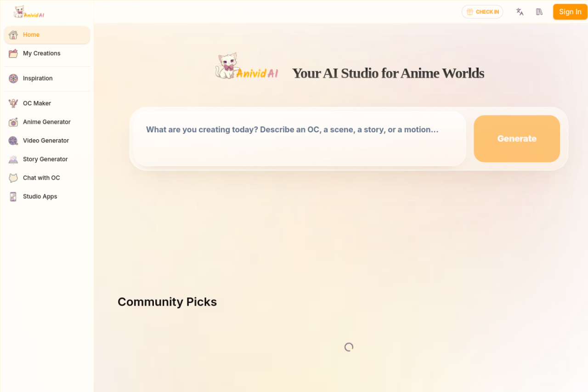Open My Creations page
This screenshot has width=588, height=392.
[x=47, y=53]
